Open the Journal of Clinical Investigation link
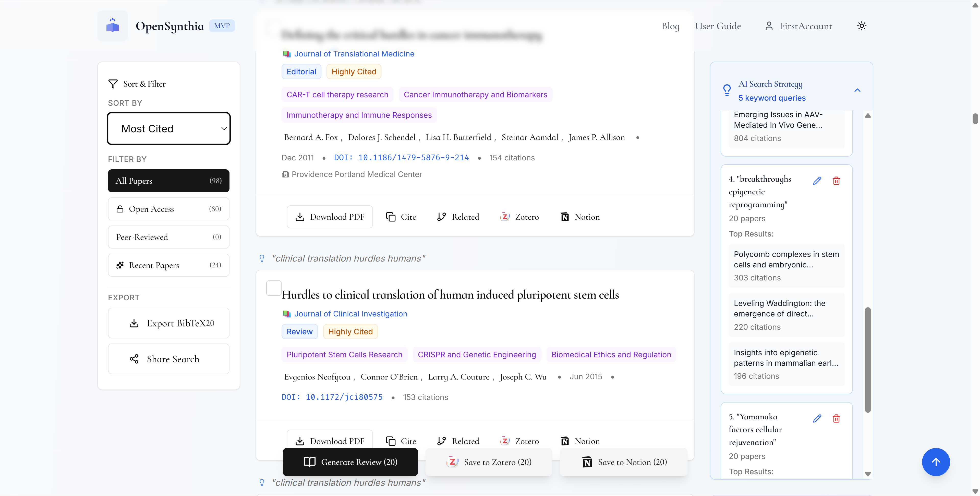980x496 pixels. [350, 314]
